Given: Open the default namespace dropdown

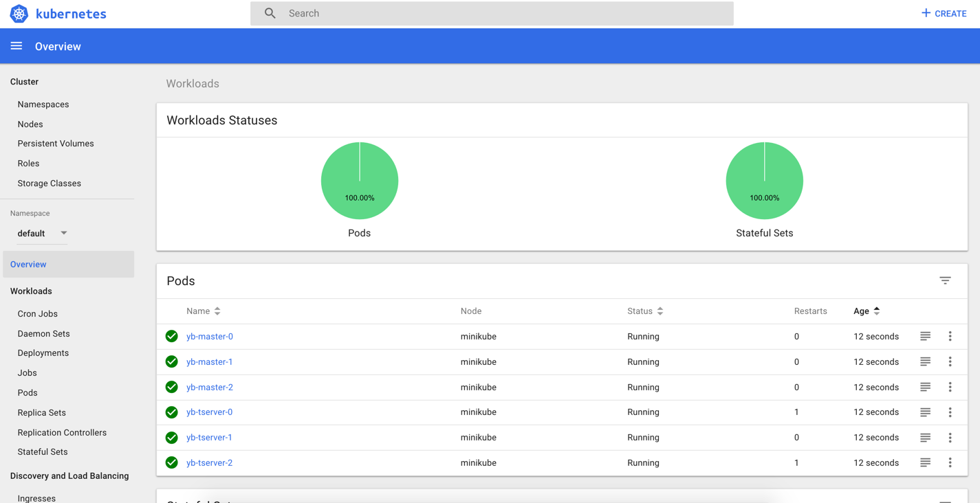Looking at the screenshot, I should point(42,233).
